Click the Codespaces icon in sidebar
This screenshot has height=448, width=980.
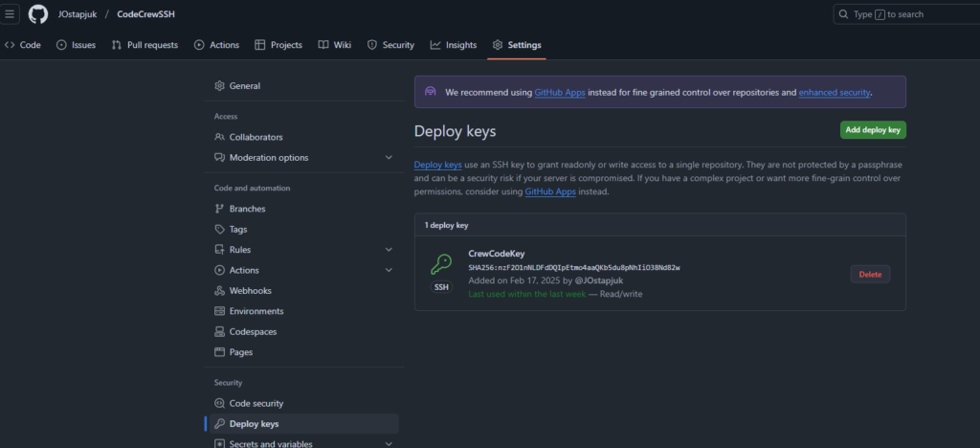coord(219,332)
